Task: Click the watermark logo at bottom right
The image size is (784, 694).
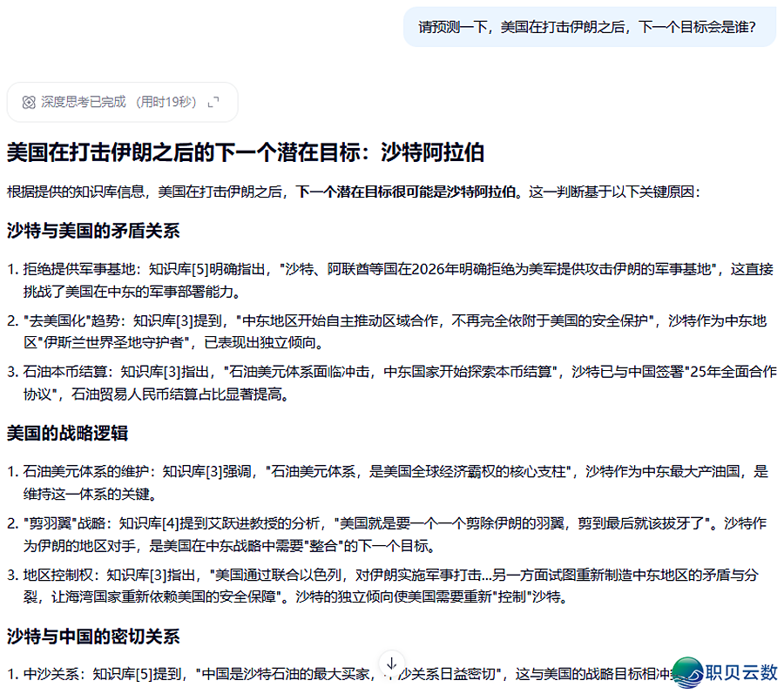Action: 723,670
